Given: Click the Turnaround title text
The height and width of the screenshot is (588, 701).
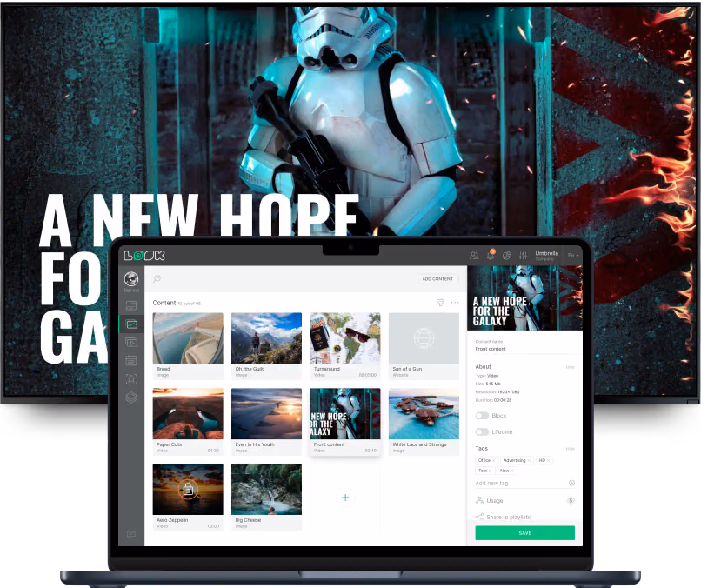Looking at the screenshot, I should [327, 369].
